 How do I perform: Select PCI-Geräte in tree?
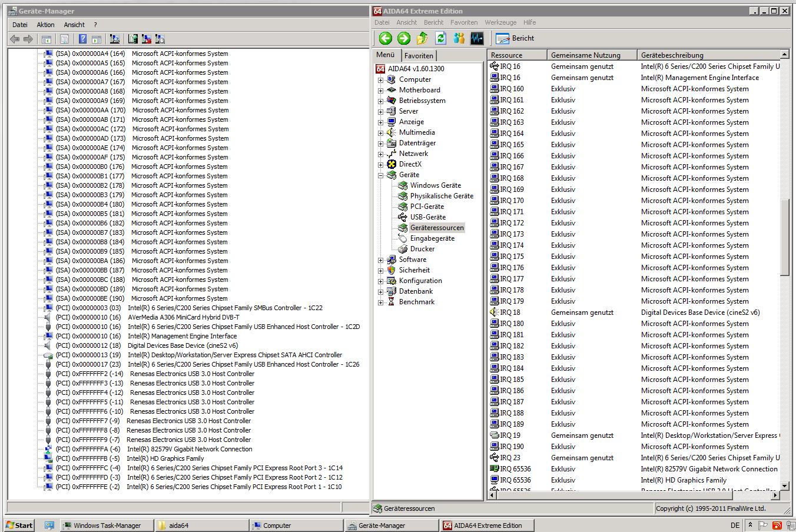click(x=427, y=207)
